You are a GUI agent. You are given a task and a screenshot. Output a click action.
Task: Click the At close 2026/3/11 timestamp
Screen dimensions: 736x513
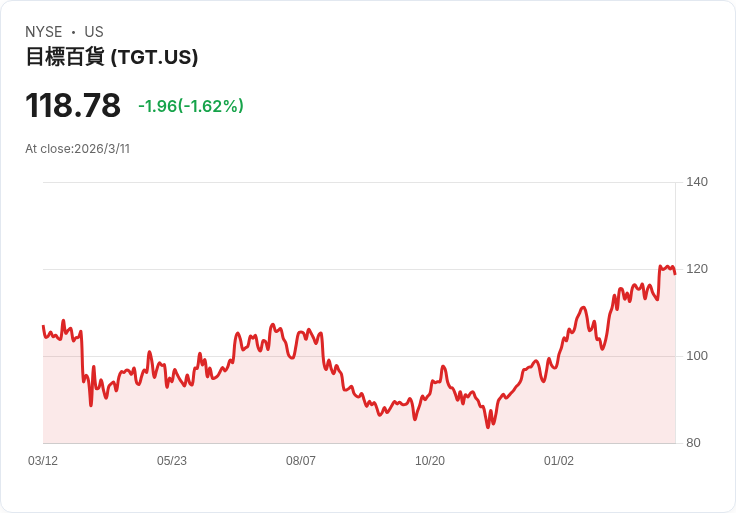(77, 149)
